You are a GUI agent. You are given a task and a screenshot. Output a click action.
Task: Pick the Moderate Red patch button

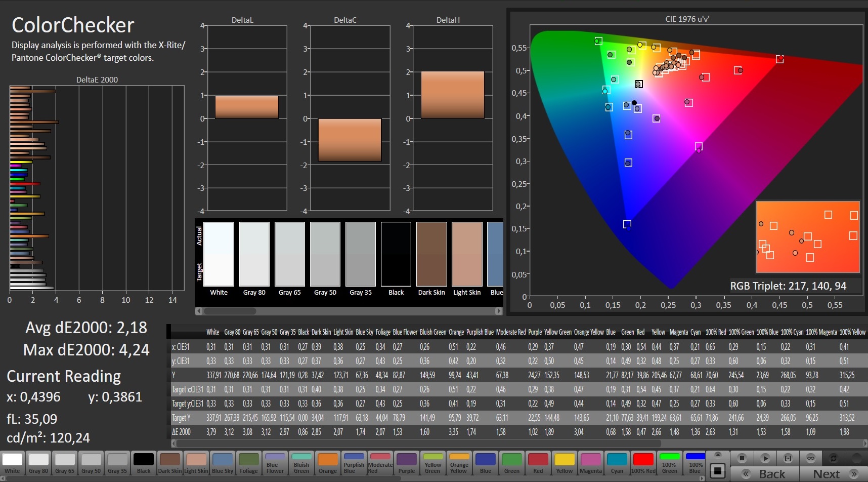point(380,463)
